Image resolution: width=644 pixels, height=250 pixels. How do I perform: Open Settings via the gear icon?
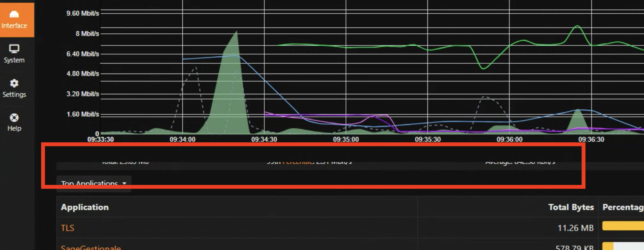[x=14, y=88]
